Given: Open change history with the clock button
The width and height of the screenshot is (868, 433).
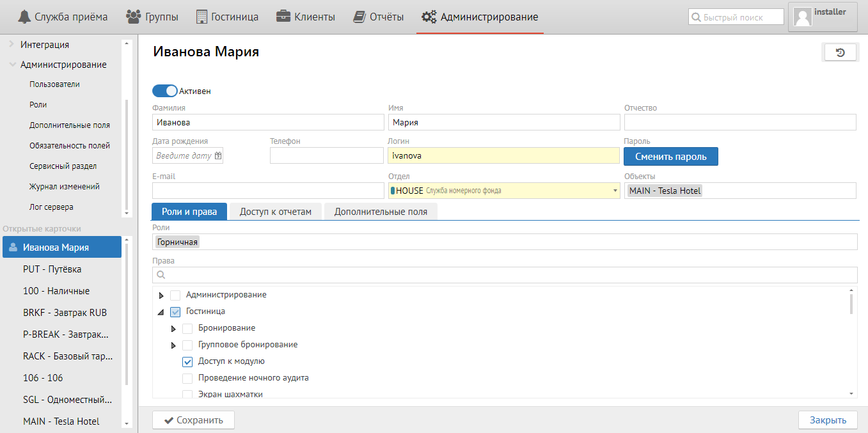Looking at the screenshot, I should (x=840, y=52).
